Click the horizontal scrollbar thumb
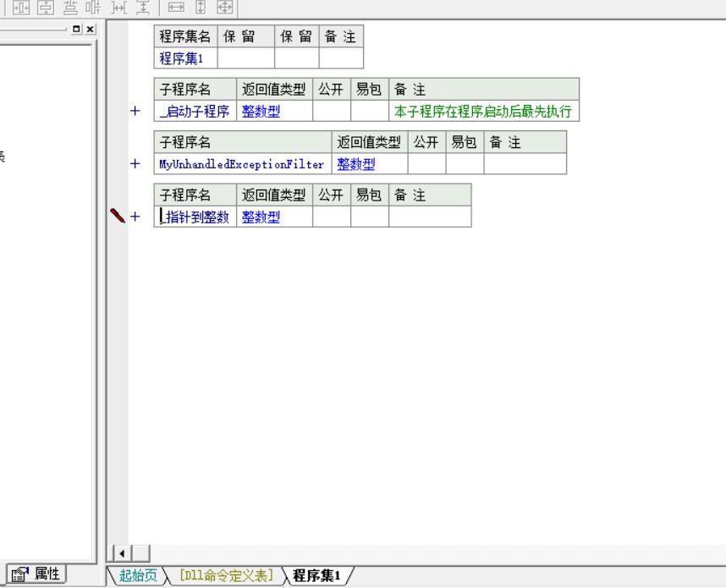This screenshot has height=588, width=726. 141,553
